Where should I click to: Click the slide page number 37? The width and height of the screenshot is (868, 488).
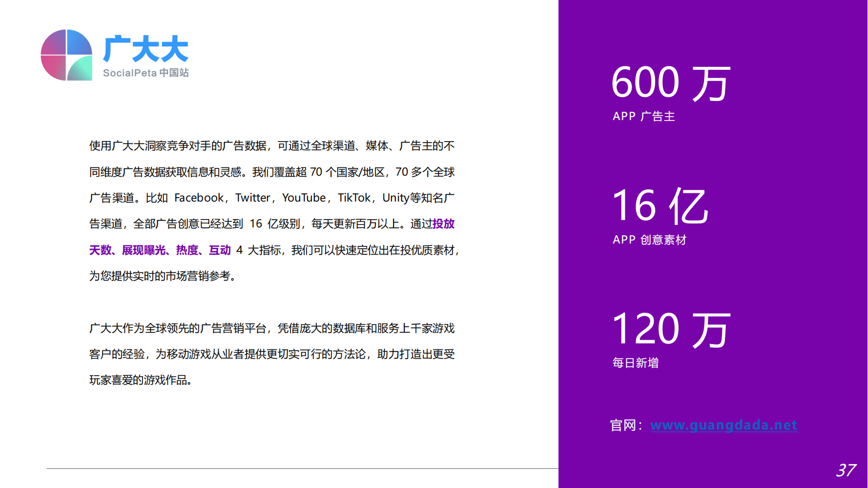point(845,470)
